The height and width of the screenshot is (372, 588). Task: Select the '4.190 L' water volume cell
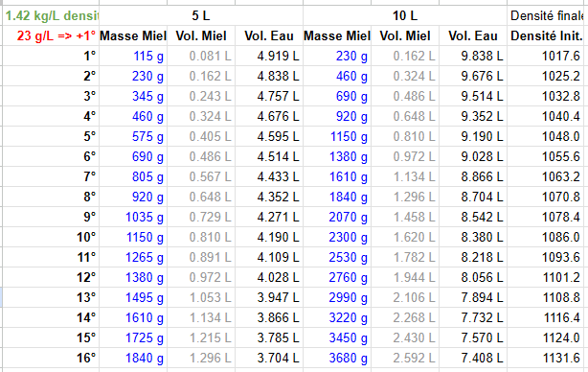click(x=269, y=237)
